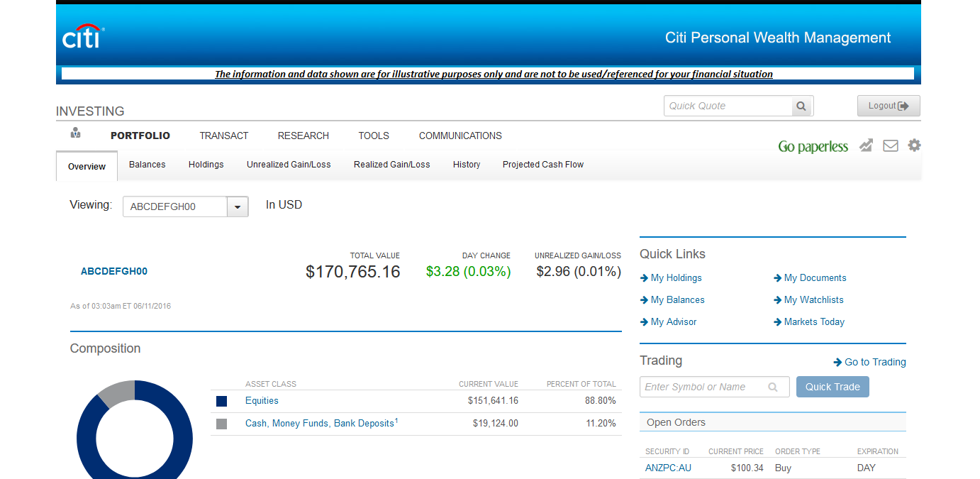
Task: Click the advisor people icon beside Portfolio
Action: coord(76,133)
